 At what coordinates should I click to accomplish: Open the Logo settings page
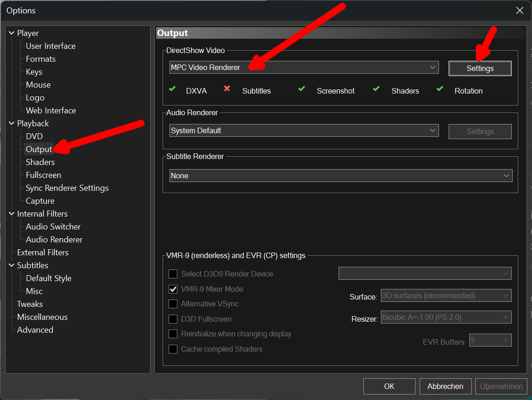click(35, 97)
